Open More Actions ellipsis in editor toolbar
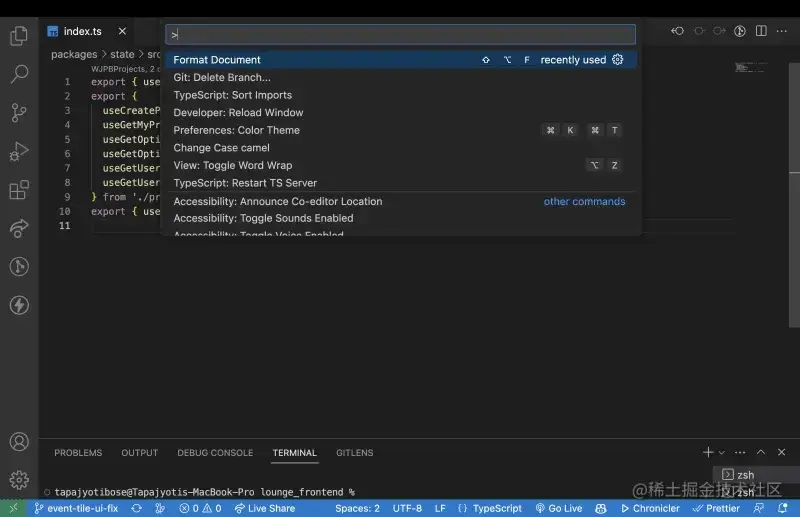The width and height of the screenshot is (800, 517). (782, 31)
